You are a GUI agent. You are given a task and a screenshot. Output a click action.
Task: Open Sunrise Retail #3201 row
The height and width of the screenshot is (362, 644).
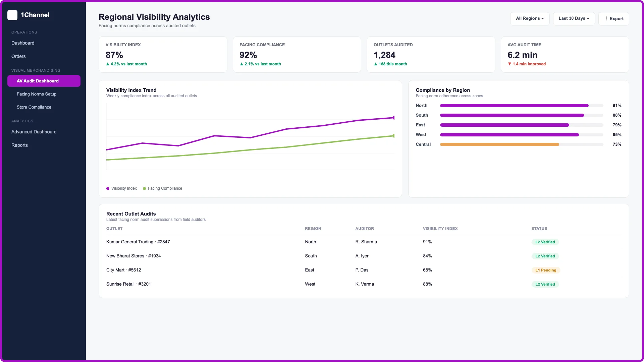click(364, 284)
